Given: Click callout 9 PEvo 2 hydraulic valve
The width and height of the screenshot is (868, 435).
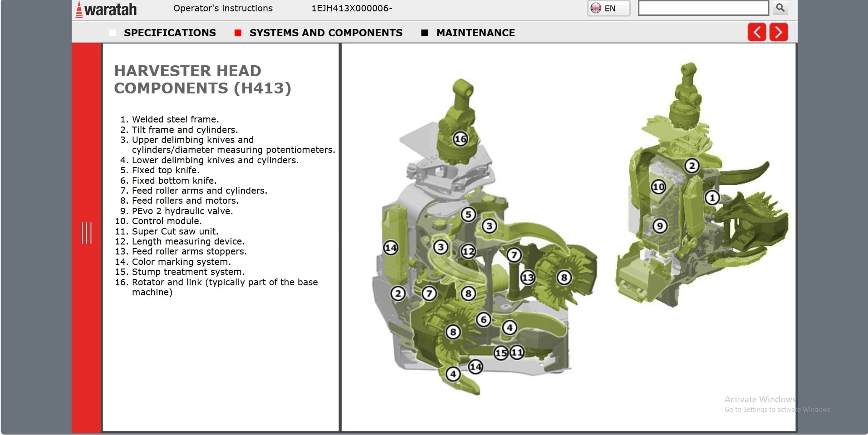Looking at the screenshot, I should point(660,225).
